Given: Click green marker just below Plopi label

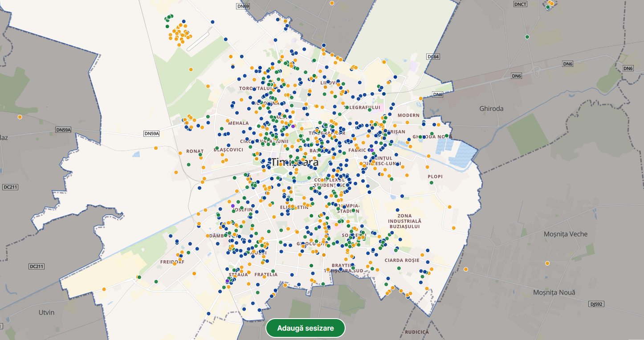Looking at the screenshot, I should [432, 183].
